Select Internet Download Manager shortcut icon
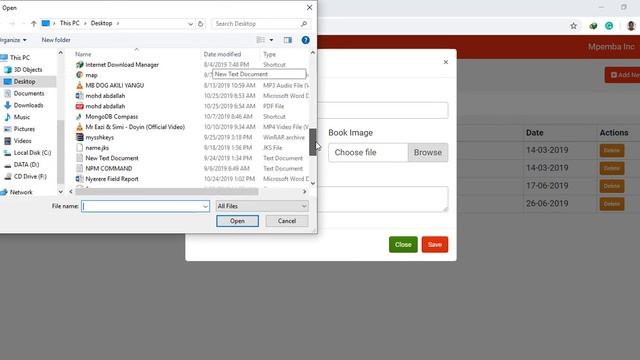The image size is (640, 360). [x=80, y=64]
